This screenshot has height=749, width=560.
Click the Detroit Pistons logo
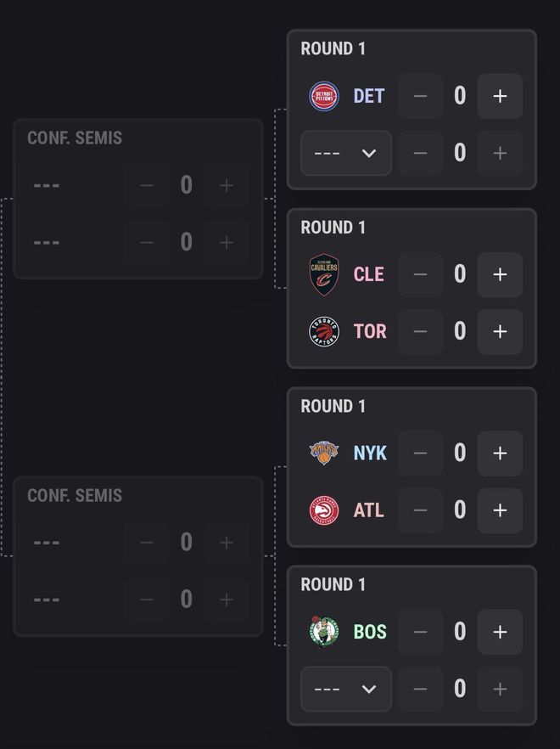pos(325,95)
